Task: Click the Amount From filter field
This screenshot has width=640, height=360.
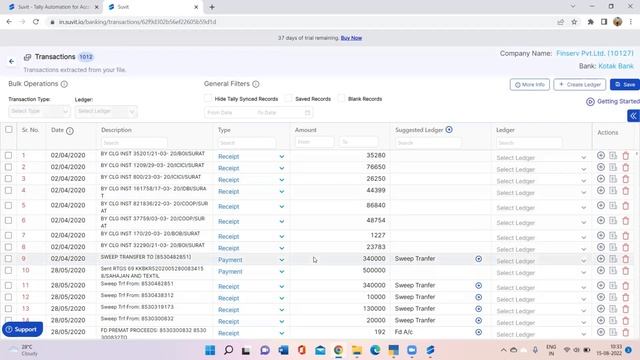Action: pos(314,142)
